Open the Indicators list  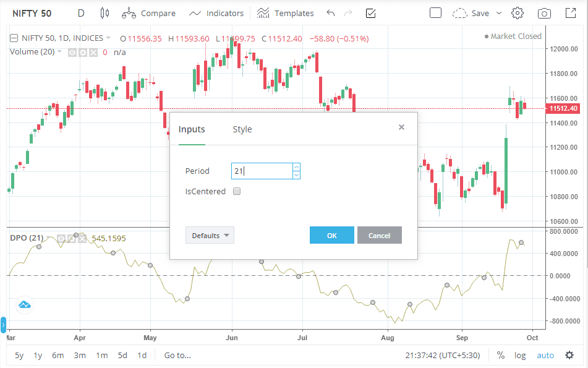tap(216, 13)
